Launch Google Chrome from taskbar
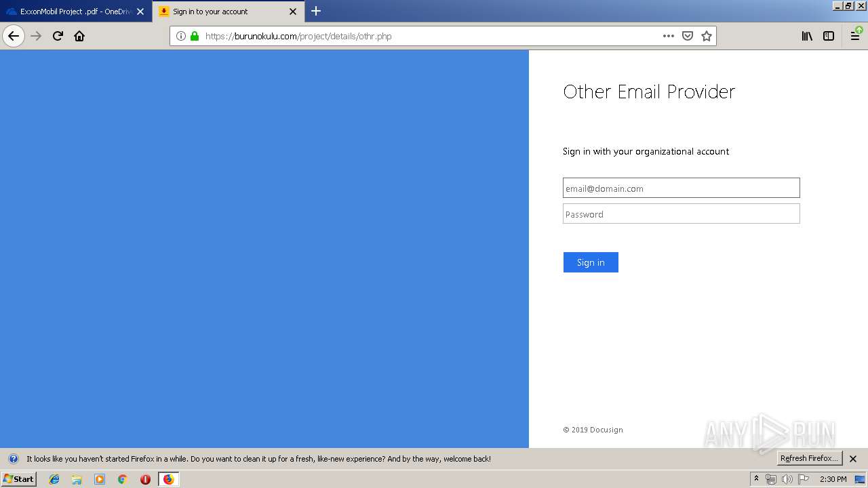The width and height of the screenshot is (868, 488). click(x=123, y=479)
